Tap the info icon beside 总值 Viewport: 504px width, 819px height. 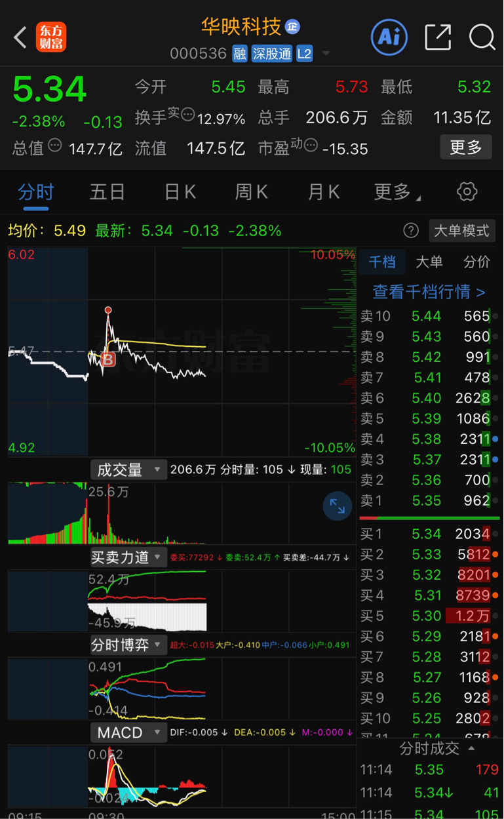[x=55, y=145]
